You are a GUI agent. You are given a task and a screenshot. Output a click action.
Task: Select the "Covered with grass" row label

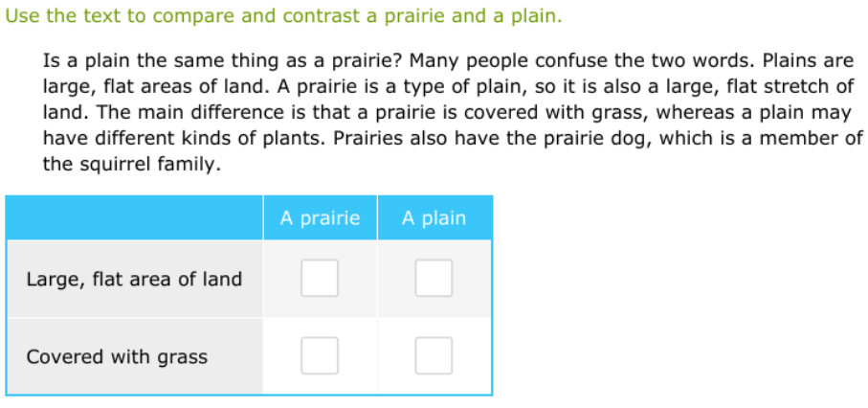117,357
